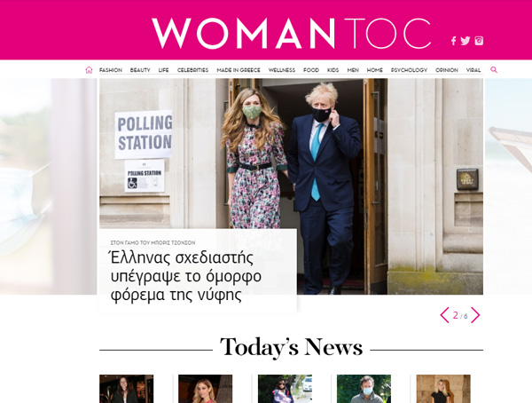
Task: Open the Fashion menu section
Action: [111, 70]
